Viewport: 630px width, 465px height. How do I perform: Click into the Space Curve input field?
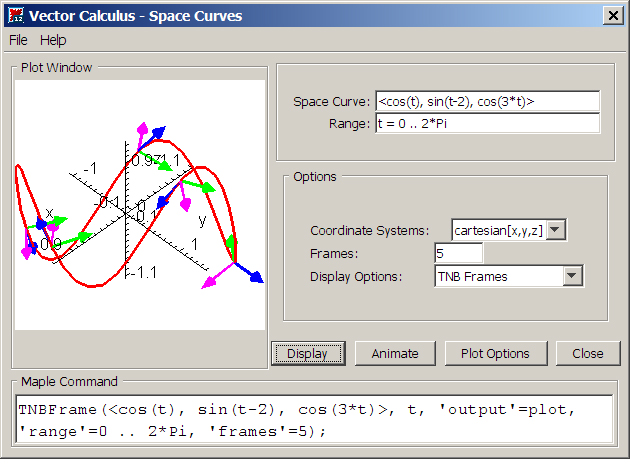487,101
